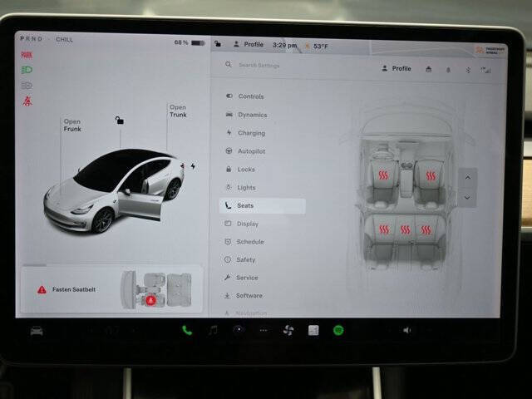Tap the charge port lightning bolt icon

[x=193, y=166]
